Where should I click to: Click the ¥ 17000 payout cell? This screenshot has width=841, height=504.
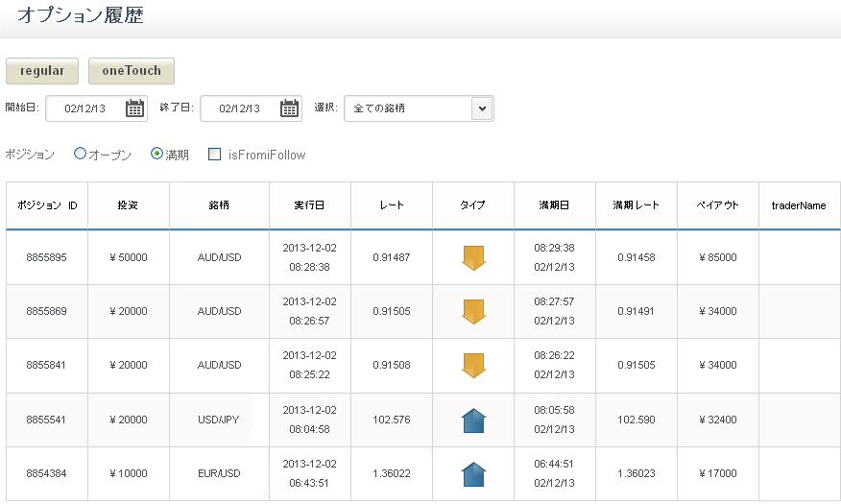718,473
